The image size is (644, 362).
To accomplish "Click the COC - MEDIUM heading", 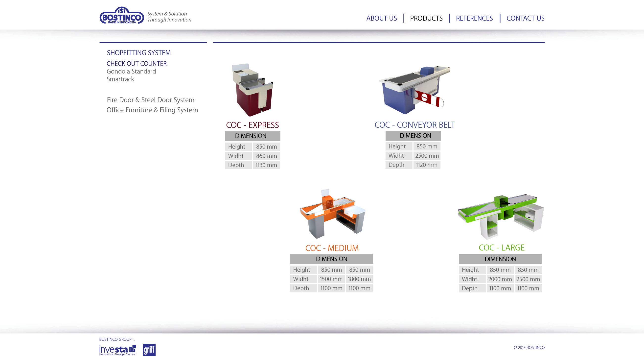I will pyautogui.click(x=332, y=248).
